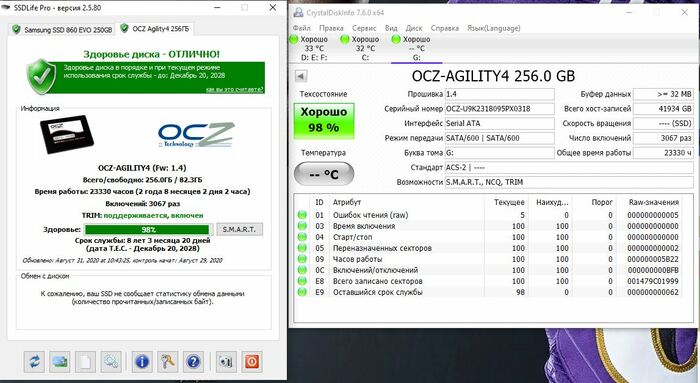
Task: Click the host writes value 41934 GB
Action: point(663,109)
